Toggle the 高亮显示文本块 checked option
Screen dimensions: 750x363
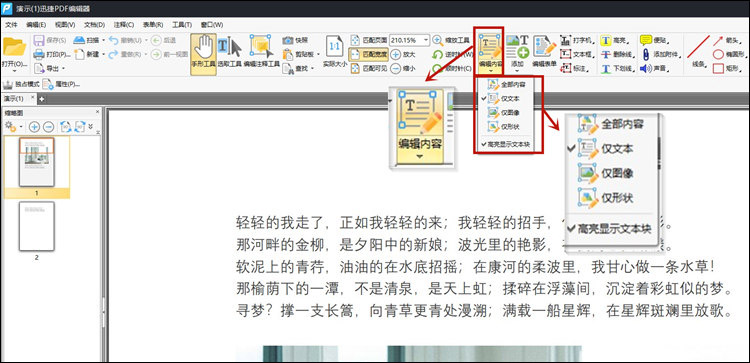506,144
